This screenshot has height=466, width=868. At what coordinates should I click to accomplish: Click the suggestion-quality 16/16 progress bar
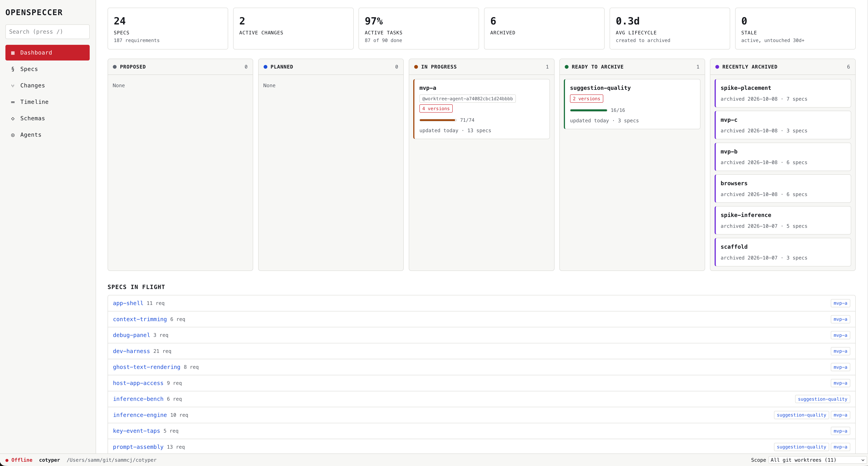click(588, 111)
